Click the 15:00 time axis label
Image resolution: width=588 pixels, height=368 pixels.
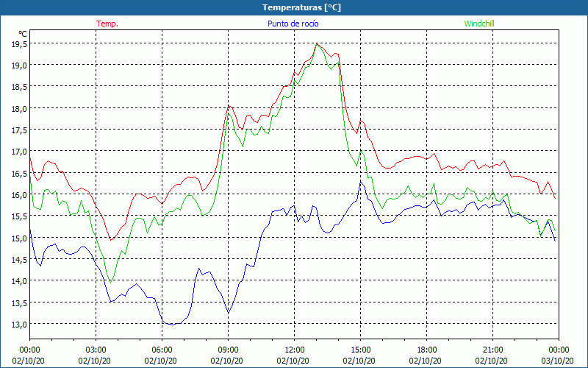tap(360, 350)
